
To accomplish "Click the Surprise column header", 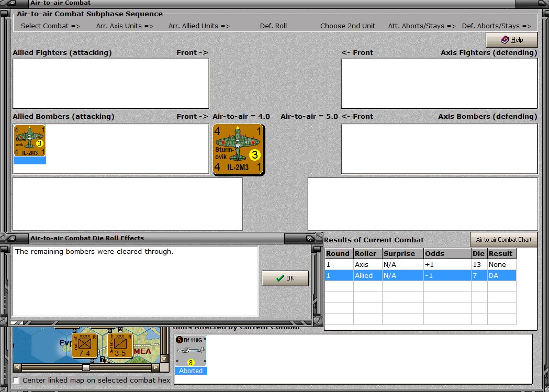I will click(x=402, y=253).
